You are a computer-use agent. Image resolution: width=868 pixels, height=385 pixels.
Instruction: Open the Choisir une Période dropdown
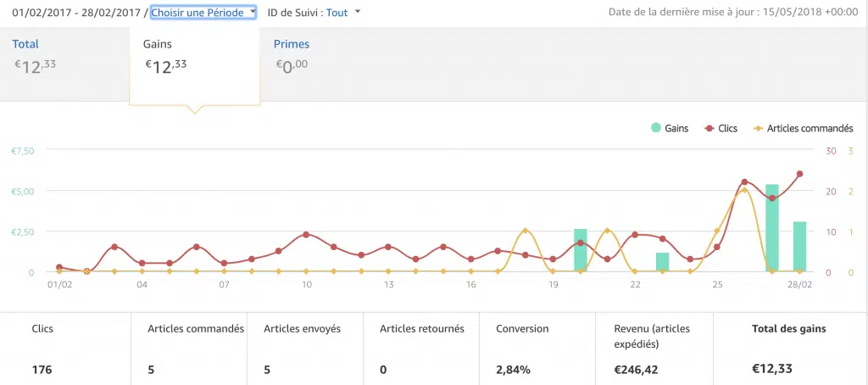point(203,12)
